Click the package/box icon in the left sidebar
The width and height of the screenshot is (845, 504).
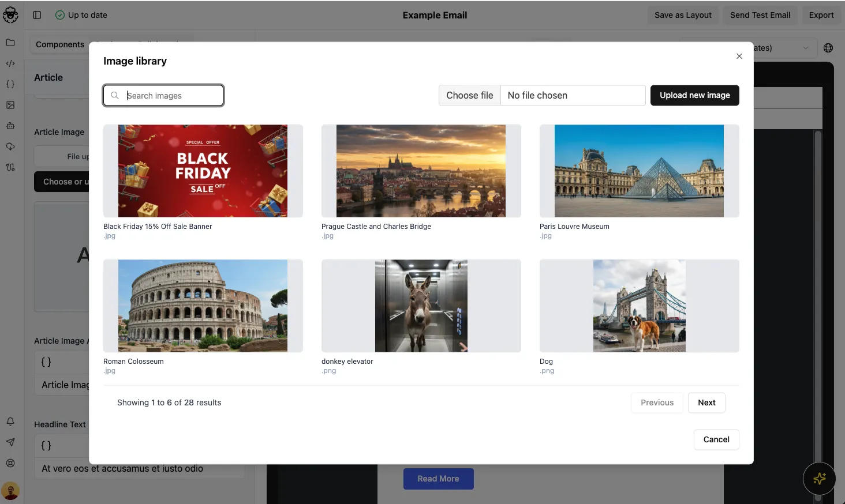[10, 125]
